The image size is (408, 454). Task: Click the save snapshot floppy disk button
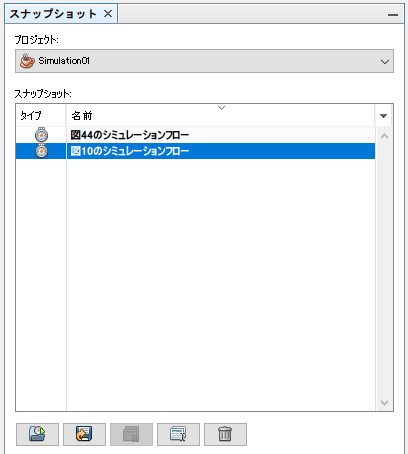tap(84, 434)
